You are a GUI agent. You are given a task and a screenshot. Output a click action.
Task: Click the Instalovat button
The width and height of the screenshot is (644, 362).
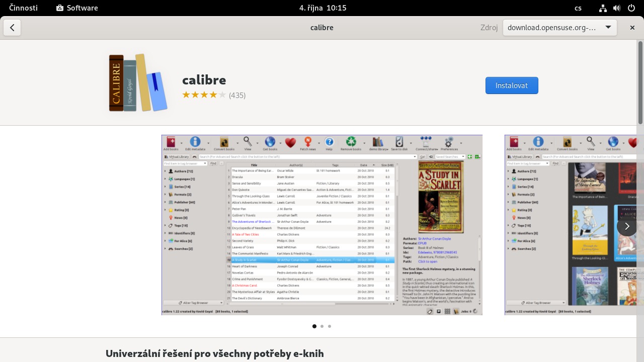(x=512, y=85)
